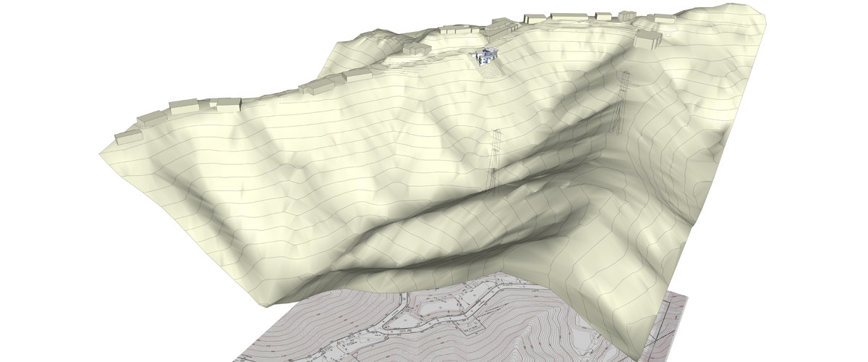Click the lower wireframe tower on the slope
This screenshot has height=362, width=868.
point(496,156)
